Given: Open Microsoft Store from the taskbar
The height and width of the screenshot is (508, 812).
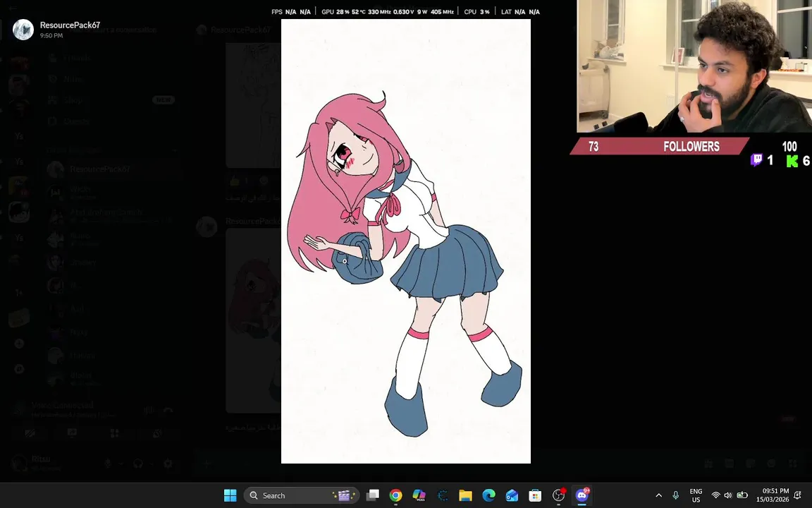Looking at the screenshot, I should (535, 495).
